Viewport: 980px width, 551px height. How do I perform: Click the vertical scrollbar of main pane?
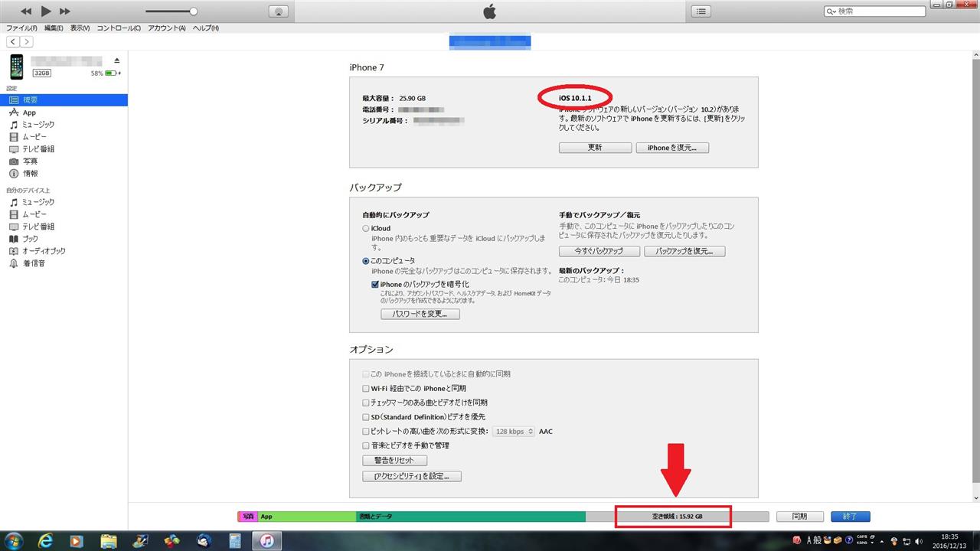tap(975, 272)
